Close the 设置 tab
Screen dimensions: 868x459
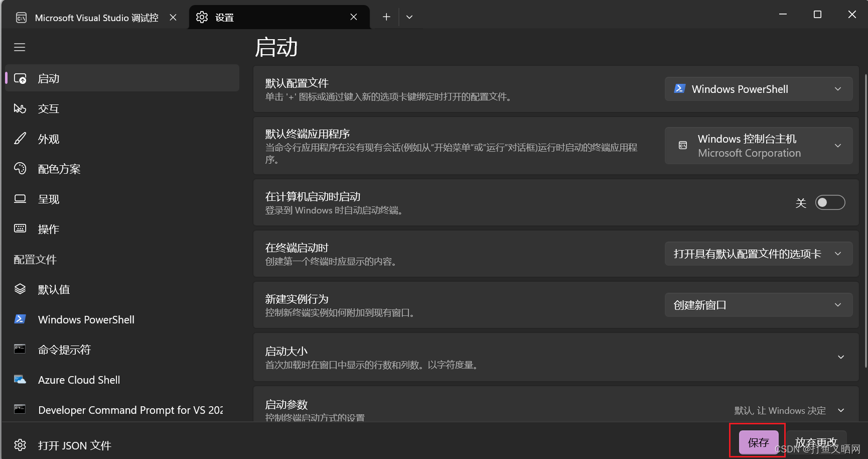tap(354, 17)
